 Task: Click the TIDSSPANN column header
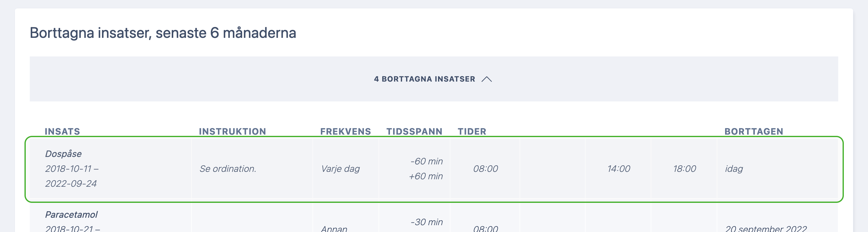click(x=414, y=131)
